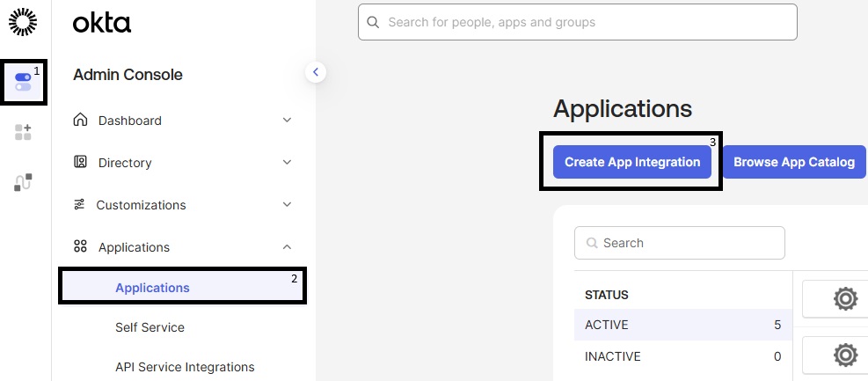Open API Service Integrations submenu entry
This screenshot has width=868, height=381.
pos(185,367)
